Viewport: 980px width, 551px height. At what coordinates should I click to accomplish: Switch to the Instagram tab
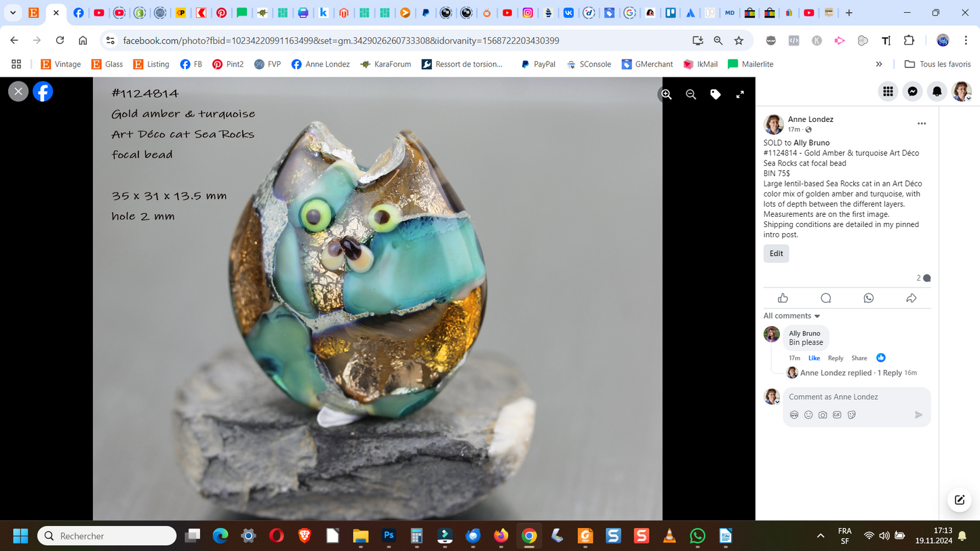(527, 13)
